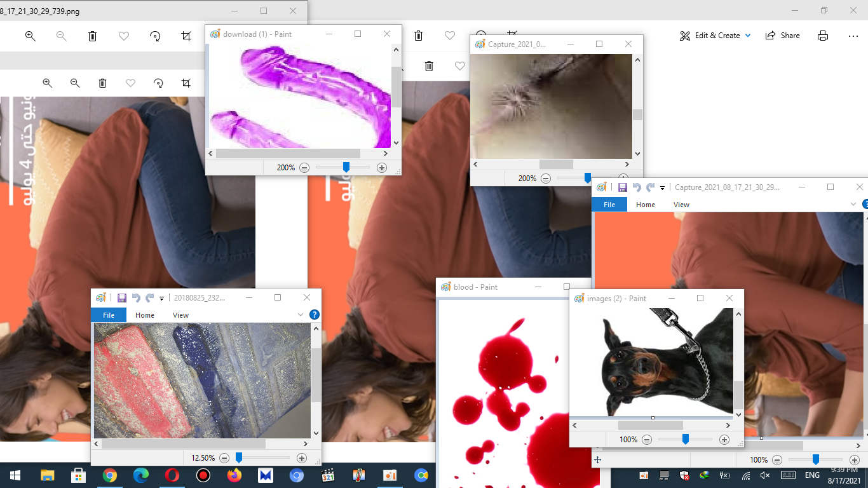The image size is (868, 488).
Task: Click Save icon in 20180825 Paint window
Action: point(121,297)
